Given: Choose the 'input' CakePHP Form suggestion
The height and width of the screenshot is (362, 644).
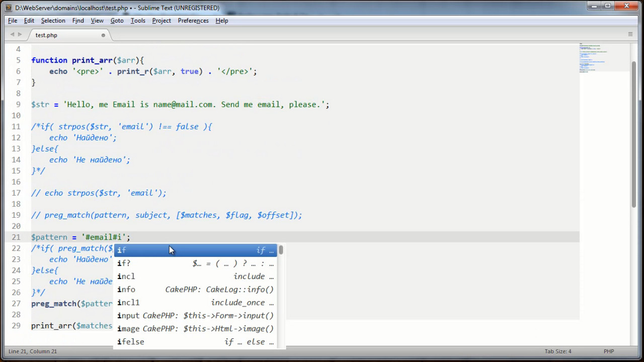Looking at the screenshot, I should [196, 315].
